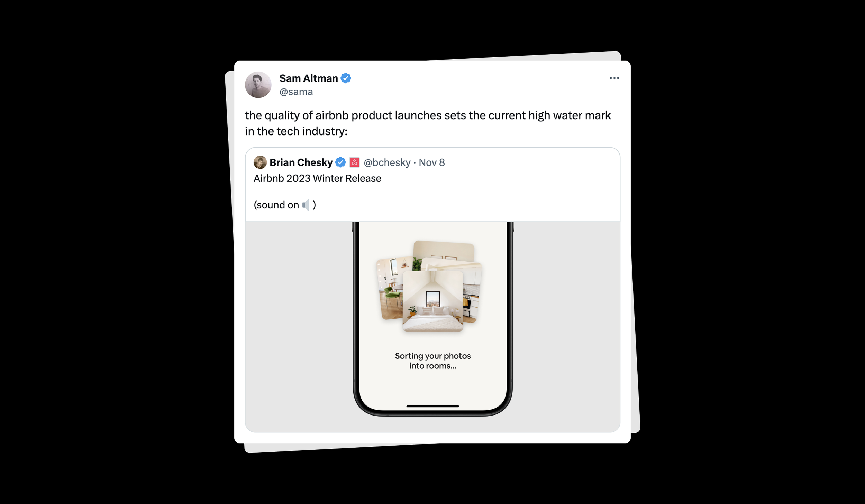Open the Sam Altman display name link

tap(308, 78)
